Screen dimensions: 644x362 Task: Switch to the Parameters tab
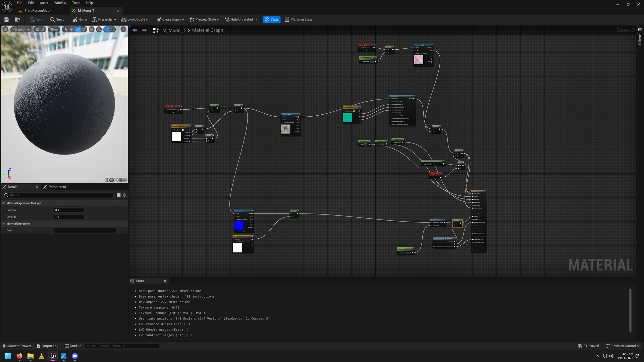[x=57, y=187]
